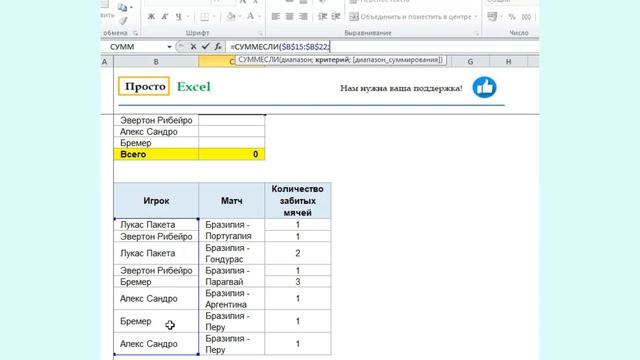
Task: Open the Alignment group dialog launcher
Action: (476, 33)
